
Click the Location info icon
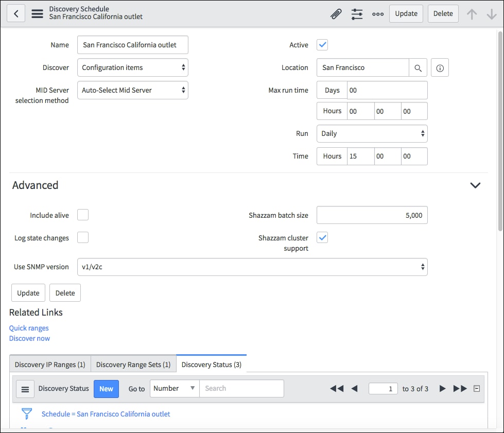(440, 67)
